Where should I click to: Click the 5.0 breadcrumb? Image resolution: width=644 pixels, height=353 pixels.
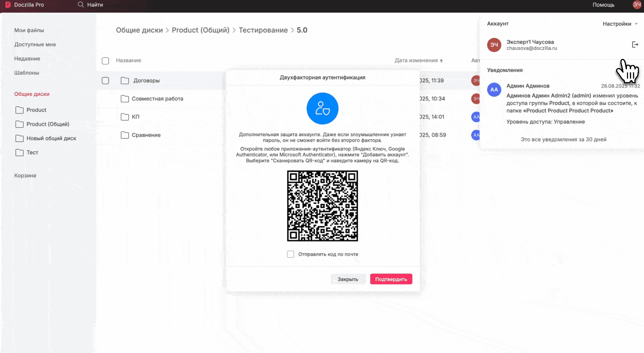point(302,30)
